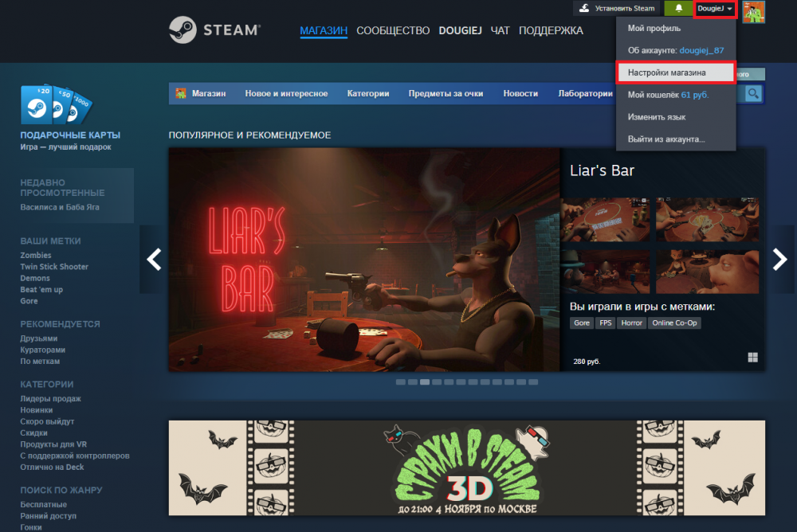Click the gift cards image
797x532 pixels.
[56, 104]
